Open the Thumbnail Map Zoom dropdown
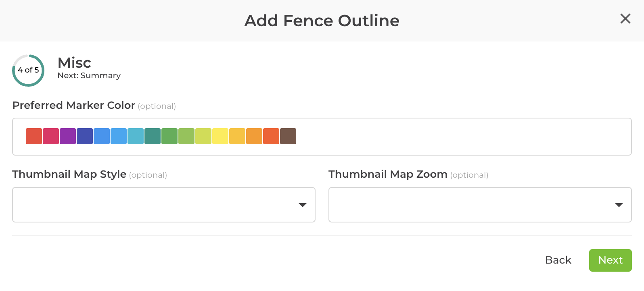The width and height of the screenshot is (644, 291). (x=480, y=205)
